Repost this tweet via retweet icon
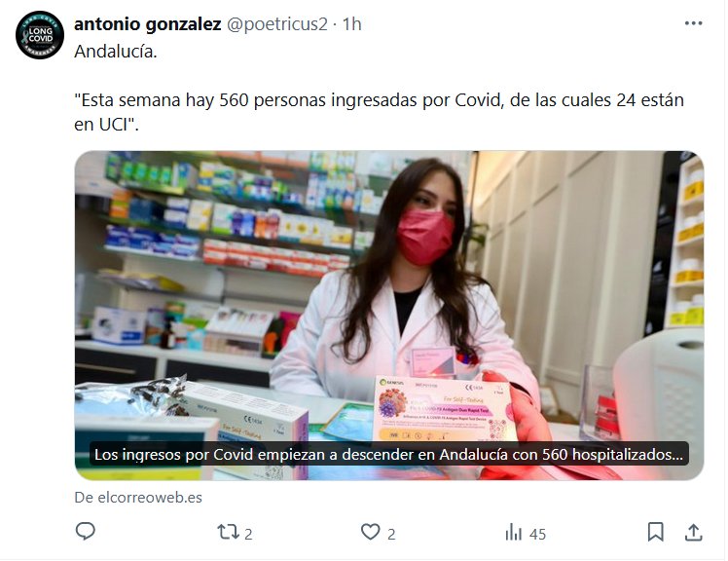 coord(228,532)
